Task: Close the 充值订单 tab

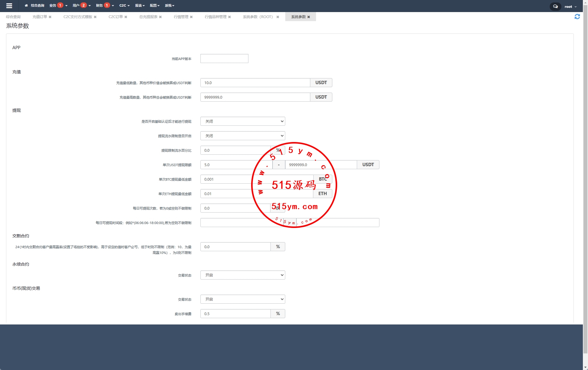Action: 50,17
